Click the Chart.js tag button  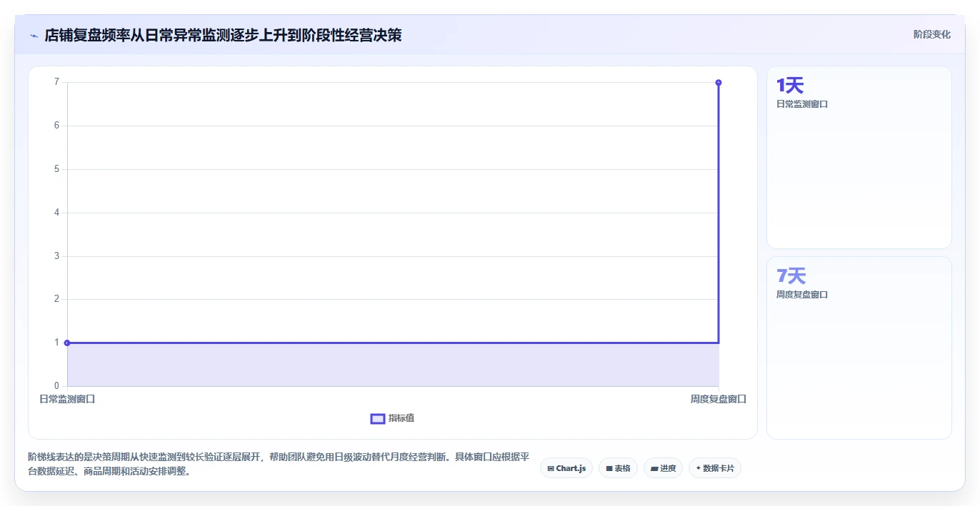(x=566, y=468)
